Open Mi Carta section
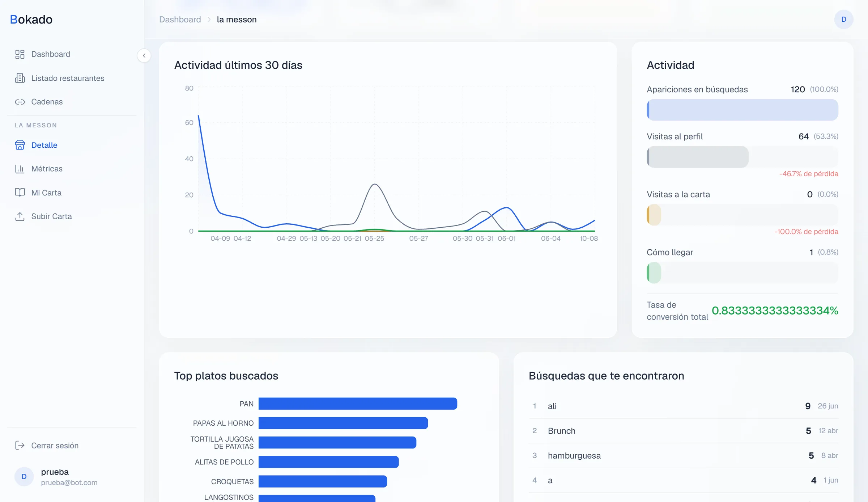The width and height of the screenshot is (868, 502). [72, 193]
